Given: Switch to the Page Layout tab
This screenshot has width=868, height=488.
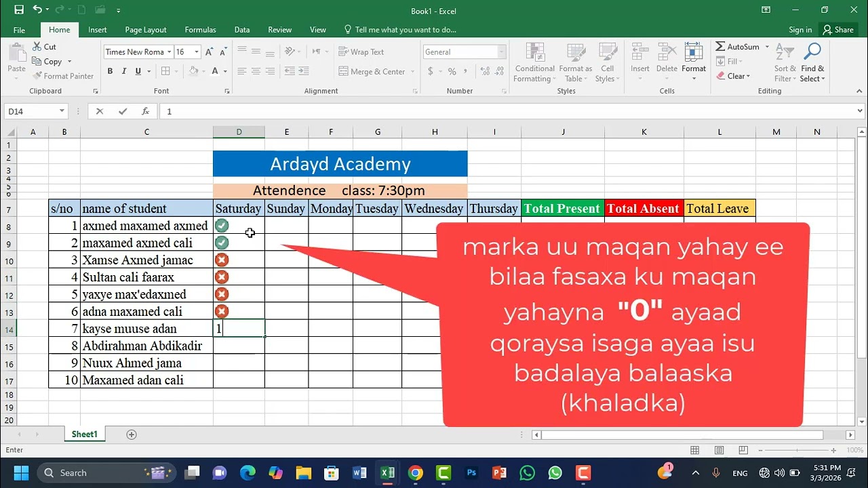Looking at the screenshot, I should [146, 30].
